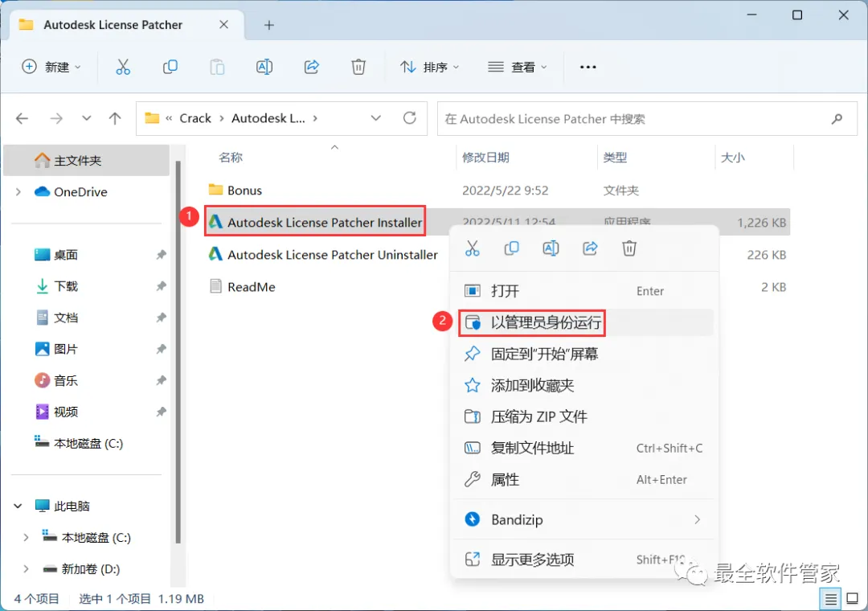Click the Paste icon in the top toolbar
This screenshot has width=868, height=611.
click(217, 67)
